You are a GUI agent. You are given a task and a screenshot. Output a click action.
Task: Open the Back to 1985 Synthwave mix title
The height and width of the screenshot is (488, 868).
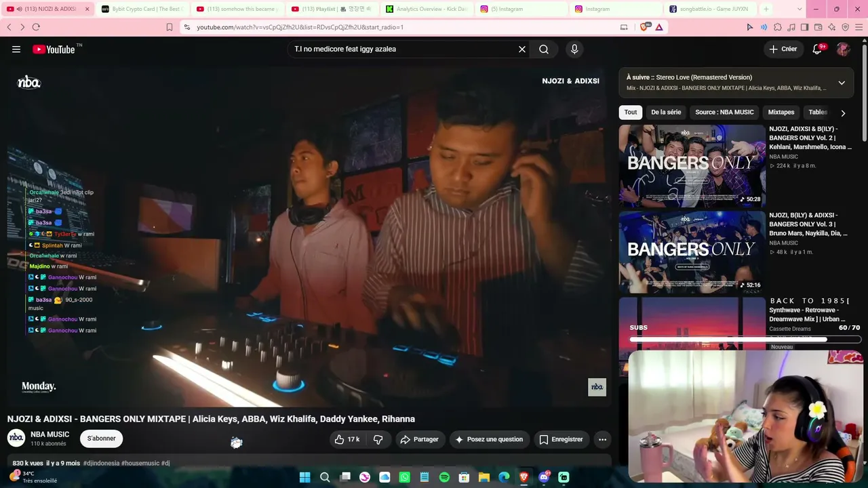(808, 310)
